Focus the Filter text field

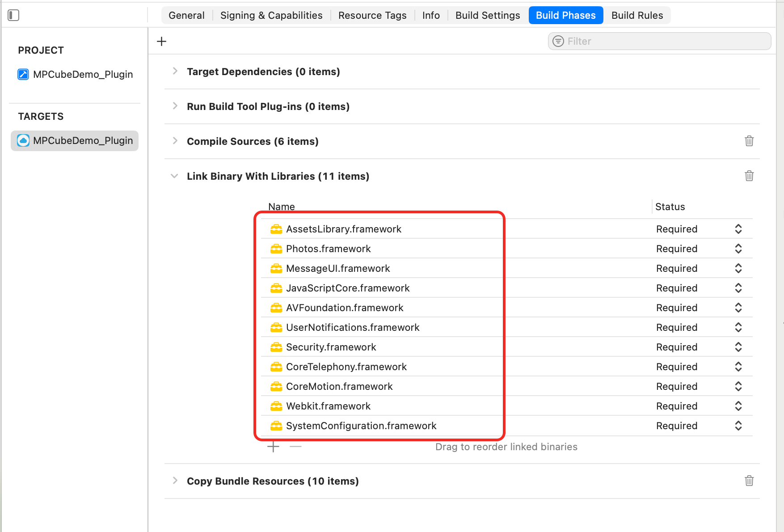[x=659, y=41]
